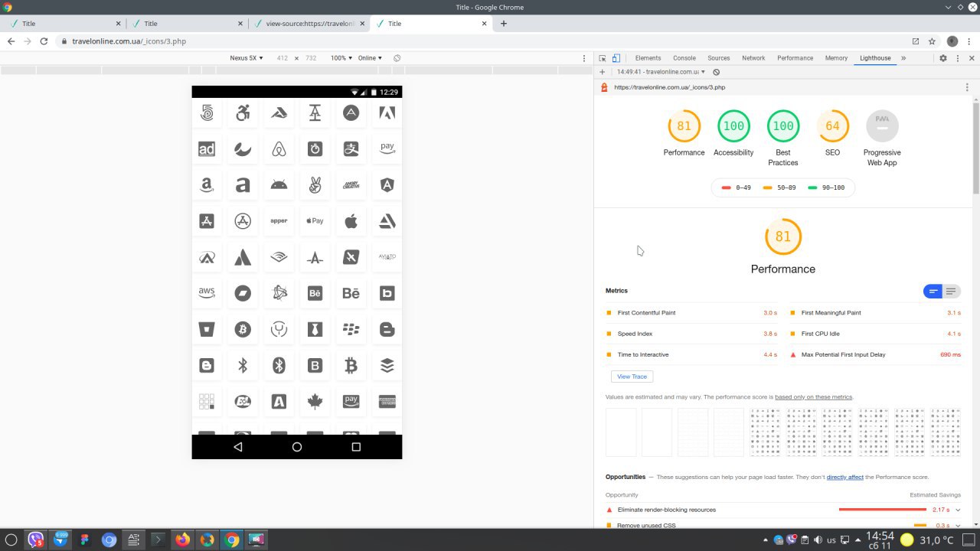Open the Nexus 5X device dropdown
Image resolution: width=980 pixels, height=551 pixels.
point(247,58)
